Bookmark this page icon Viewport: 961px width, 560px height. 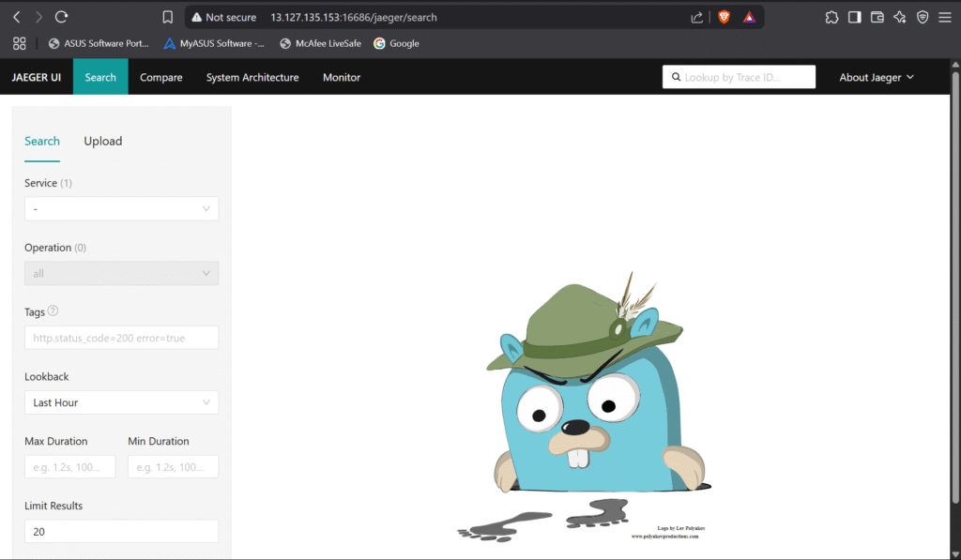tap(167, 17)
